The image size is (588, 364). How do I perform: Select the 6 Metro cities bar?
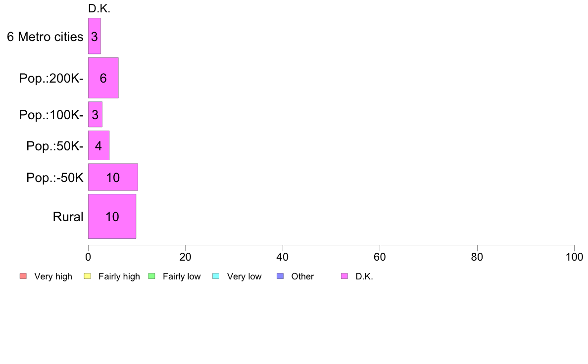(x=95, y=36)
